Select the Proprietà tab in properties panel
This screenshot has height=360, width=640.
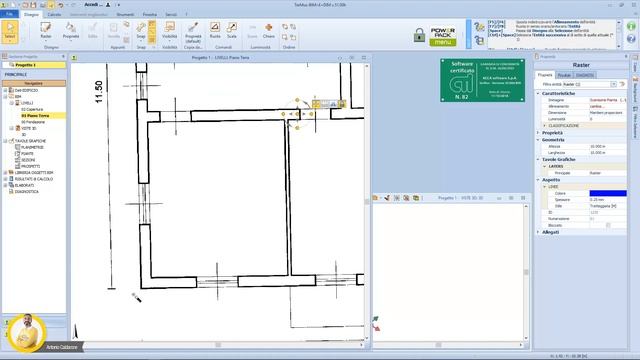(545, 75)
